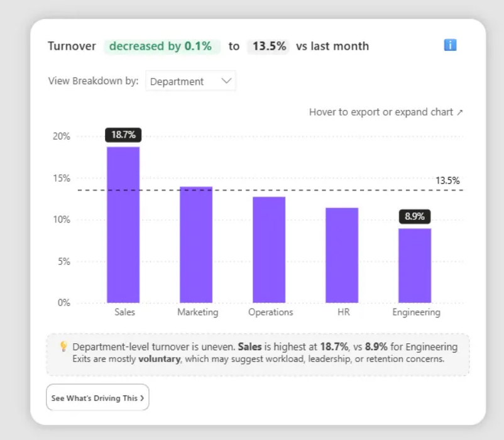504x440 pixels.
Task: Click the 5% y-axis label
Action: click(x=63, y=261)
